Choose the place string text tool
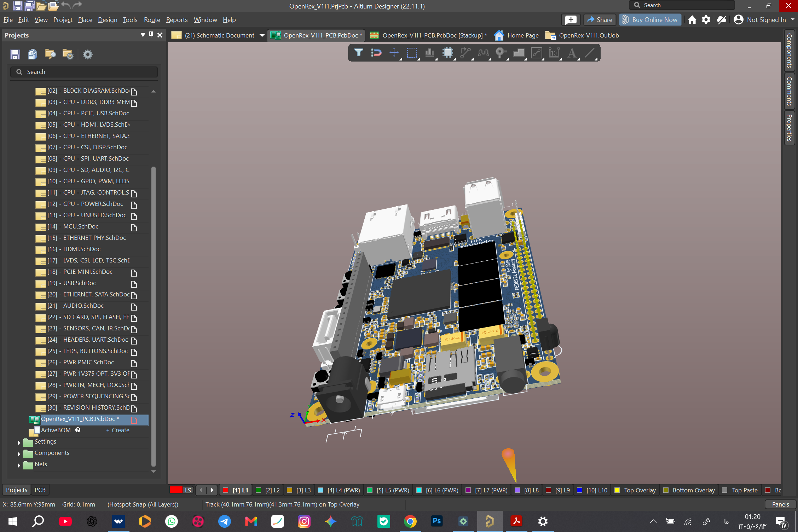798x532 pixels. [x=572, y=53]
